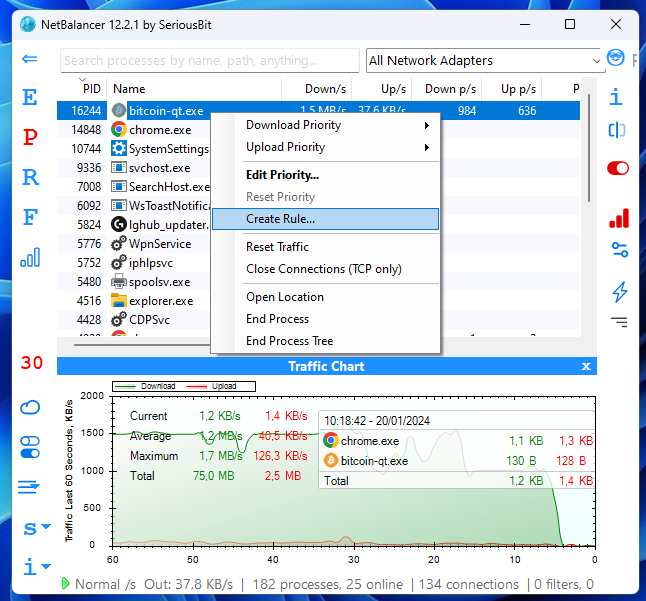This screenshot has width=646, height=601.
Task: Click the blue bar chart sidebar icon
Action: [30, 257]
